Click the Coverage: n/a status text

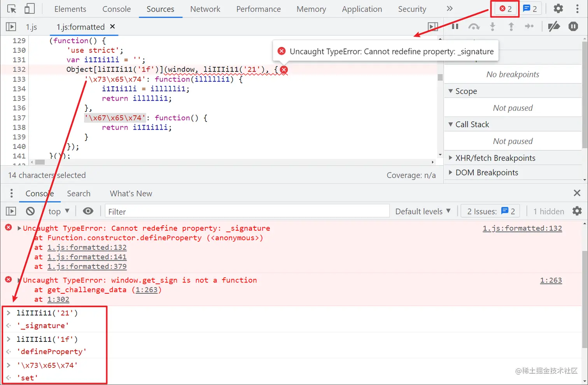pyautogui.click(x=411, y=175)
